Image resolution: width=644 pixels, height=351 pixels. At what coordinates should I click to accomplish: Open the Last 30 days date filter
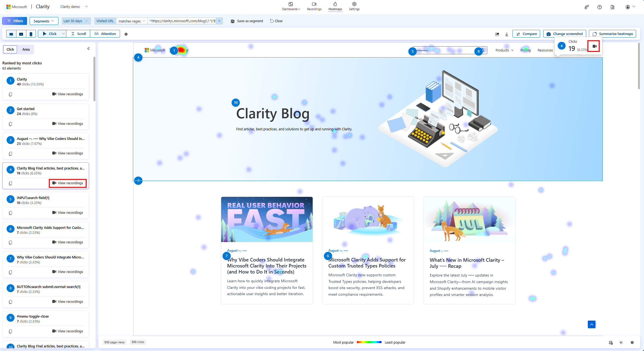(x=76, y=21)
